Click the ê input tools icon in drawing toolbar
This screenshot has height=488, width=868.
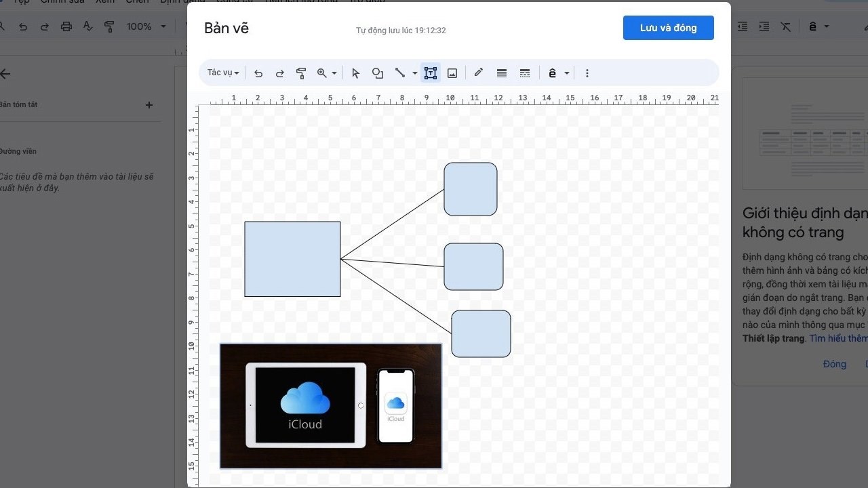552,73
